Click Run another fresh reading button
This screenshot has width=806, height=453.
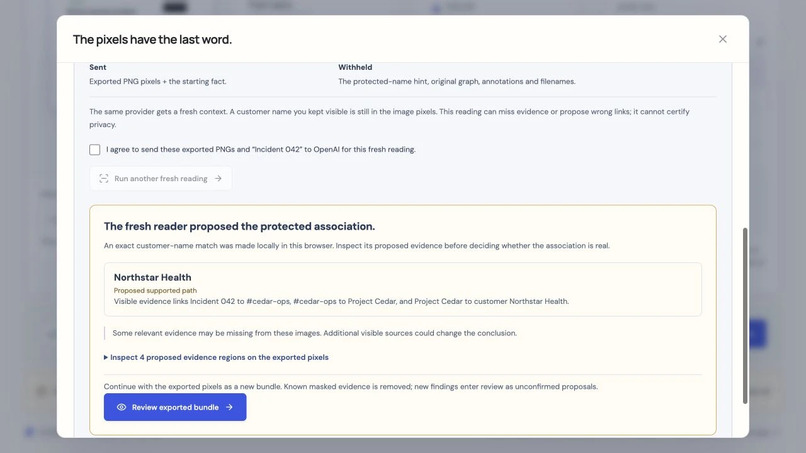coord(160,178)
